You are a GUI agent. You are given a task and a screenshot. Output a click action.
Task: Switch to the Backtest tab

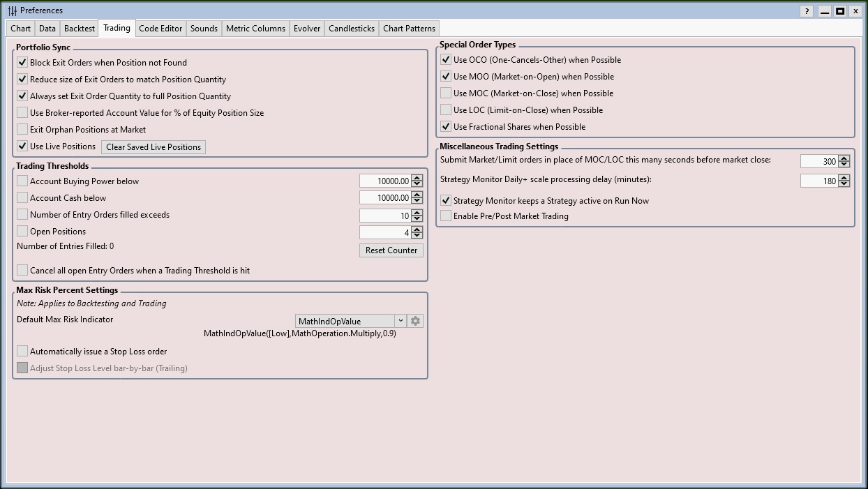(x=79, y=29)
